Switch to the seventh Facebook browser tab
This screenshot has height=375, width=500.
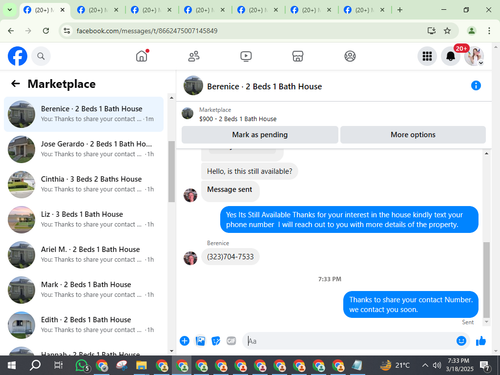365,10
